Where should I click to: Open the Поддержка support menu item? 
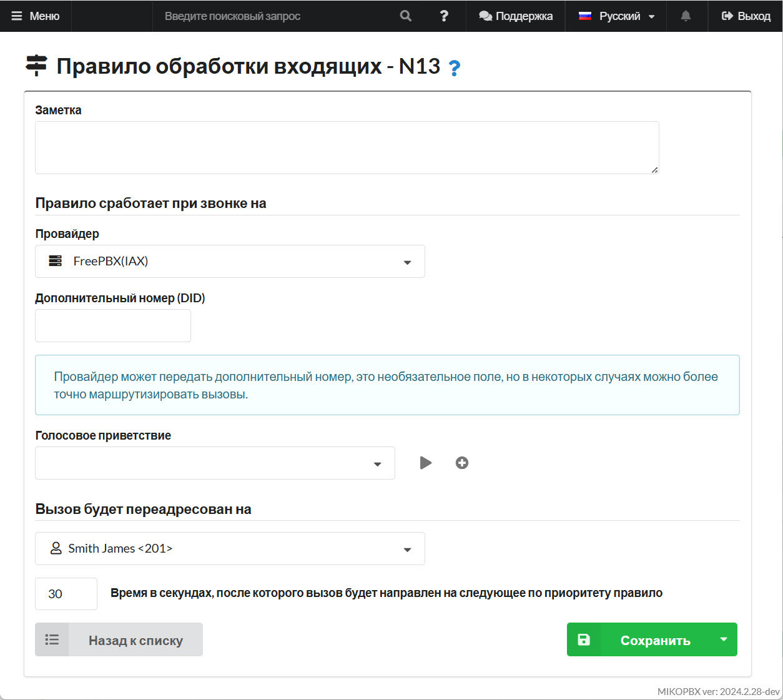516,16
